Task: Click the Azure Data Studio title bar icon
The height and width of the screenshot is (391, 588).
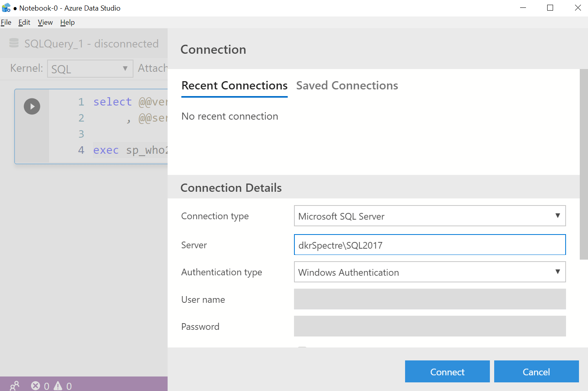Action: (6, 8)
